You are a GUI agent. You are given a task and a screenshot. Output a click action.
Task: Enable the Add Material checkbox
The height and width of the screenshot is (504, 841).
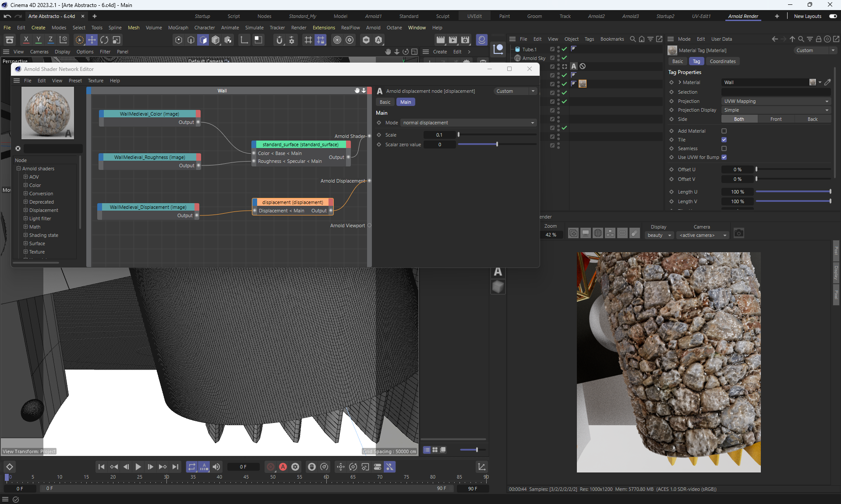coord(724,131)
